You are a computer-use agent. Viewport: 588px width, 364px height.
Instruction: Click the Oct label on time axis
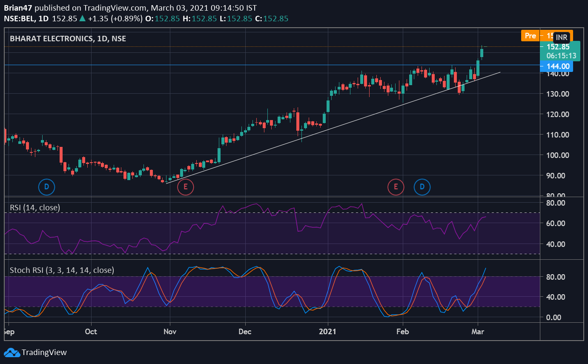coord(91,331)
